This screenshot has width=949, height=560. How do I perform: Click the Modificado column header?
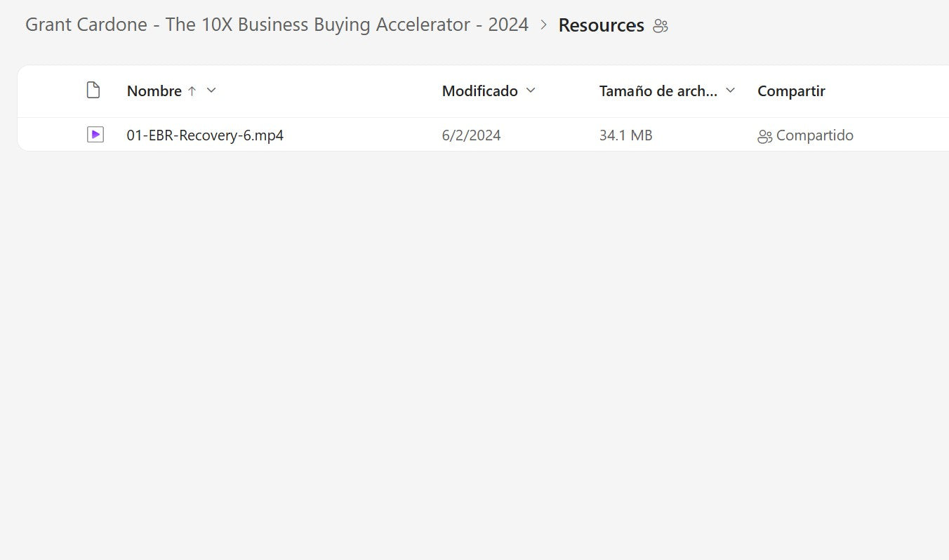[x=479, y=91]
